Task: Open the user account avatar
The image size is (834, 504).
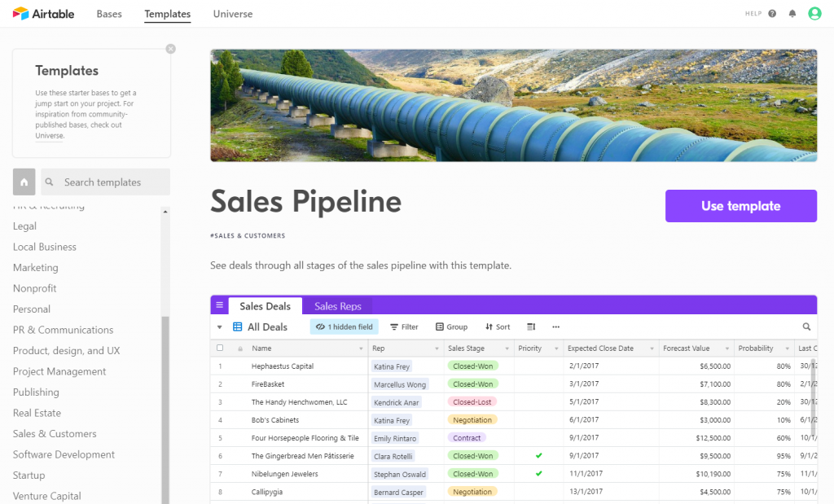Action: [x=814, y=14]
